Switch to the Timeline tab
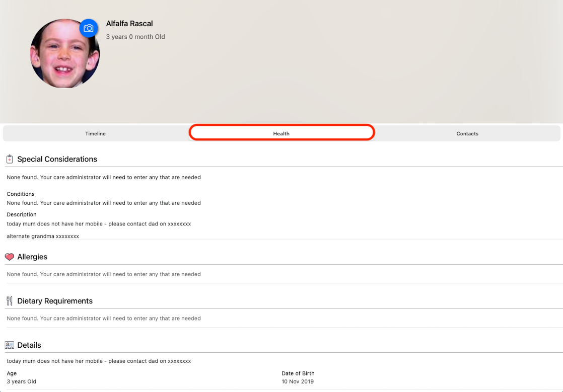The height and width of the screenshot is (392, 563). point(96,133)
